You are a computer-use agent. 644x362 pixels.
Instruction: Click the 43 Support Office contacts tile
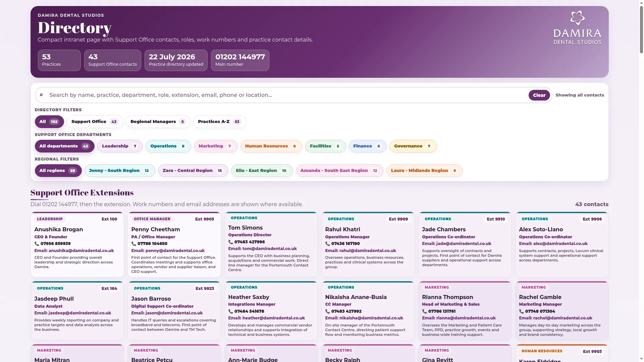[113, 60]
